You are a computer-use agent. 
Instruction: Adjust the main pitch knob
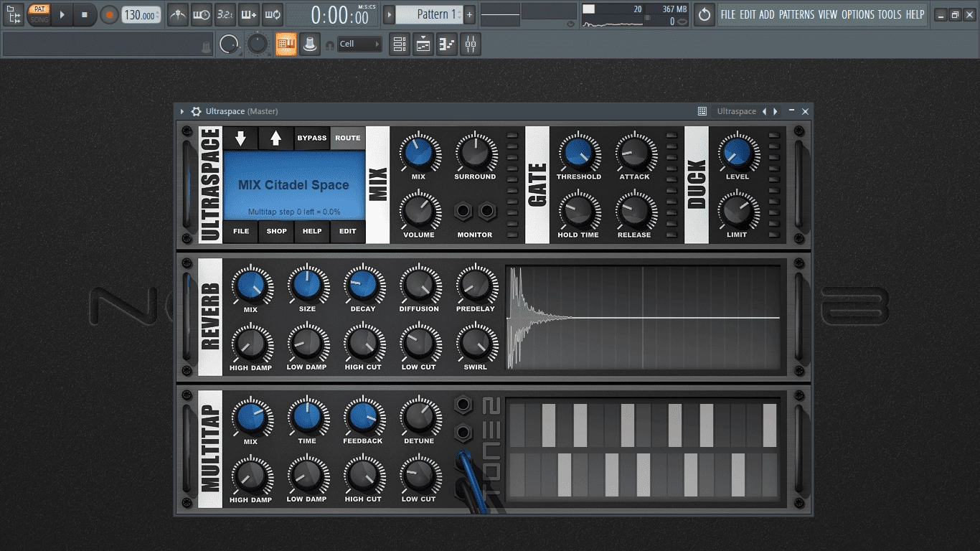point(257,44)
